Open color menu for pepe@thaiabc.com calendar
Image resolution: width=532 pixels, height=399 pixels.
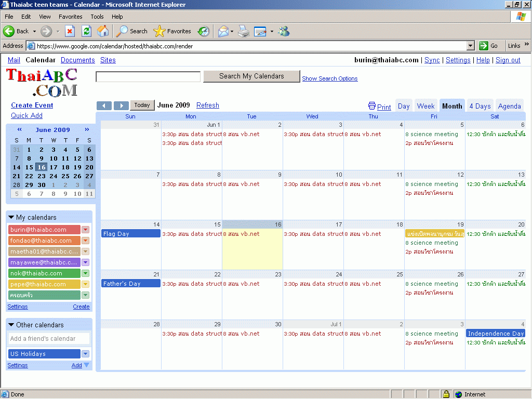[x=86, y=284]
